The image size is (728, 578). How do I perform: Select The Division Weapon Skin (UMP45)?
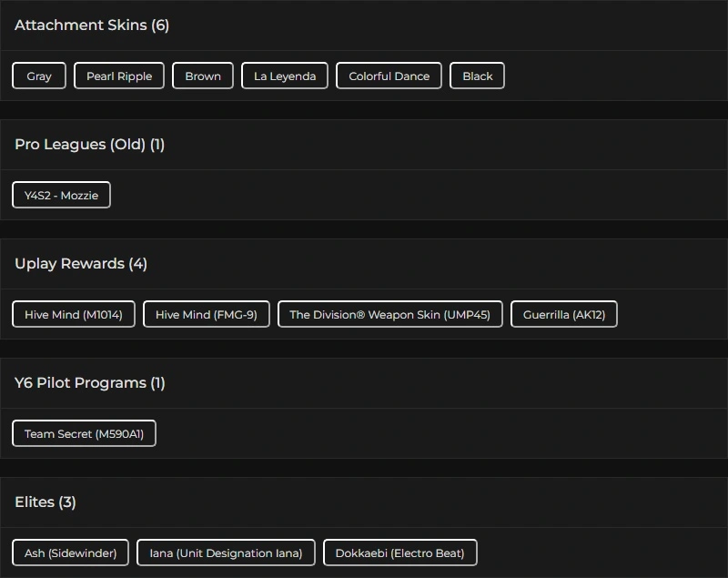(x=389, y=314)
